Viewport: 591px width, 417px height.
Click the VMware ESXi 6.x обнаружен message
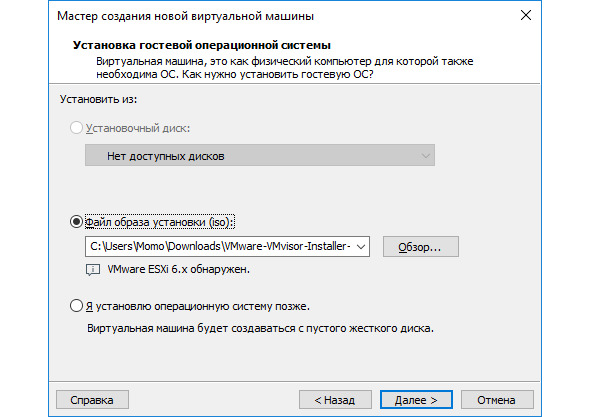point(179,269)
